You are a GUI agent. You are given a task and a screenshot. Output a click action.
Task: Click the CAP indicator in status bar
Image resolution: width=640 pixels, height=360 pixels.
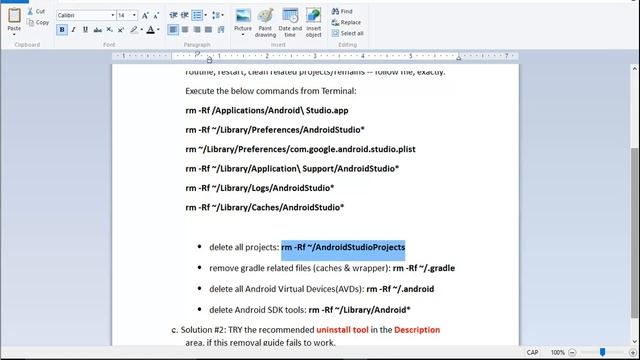[532, 352]
